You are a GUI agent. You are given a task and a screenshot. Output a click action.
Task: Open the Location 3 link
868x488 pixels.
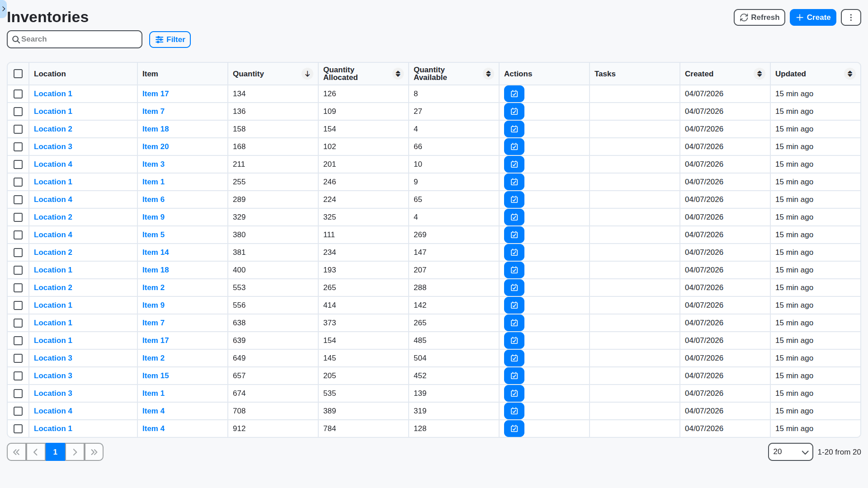click(x=53, y=146)
